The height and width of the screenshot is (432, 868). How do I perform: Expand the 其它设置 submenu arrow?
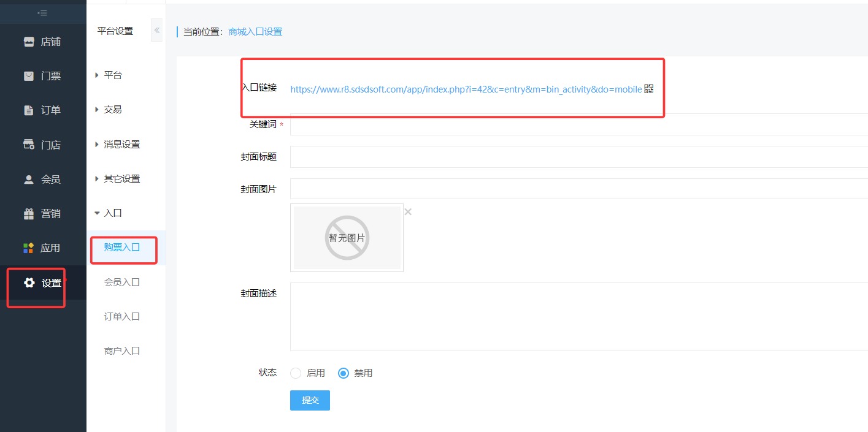pyautogui.click(x=97, y=179)
